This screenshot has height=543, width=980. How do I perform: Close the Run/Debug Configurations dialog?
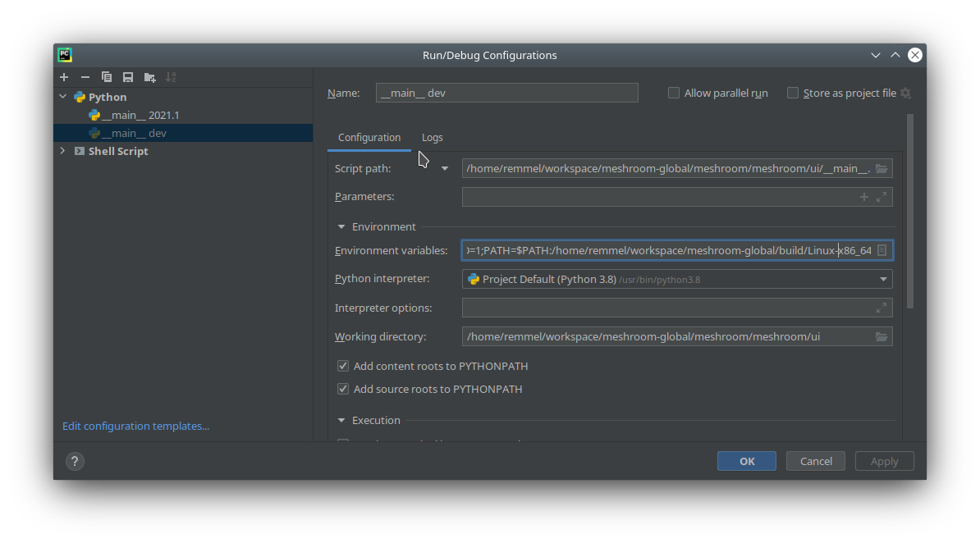pyautogui.click(x=915, y=55)
